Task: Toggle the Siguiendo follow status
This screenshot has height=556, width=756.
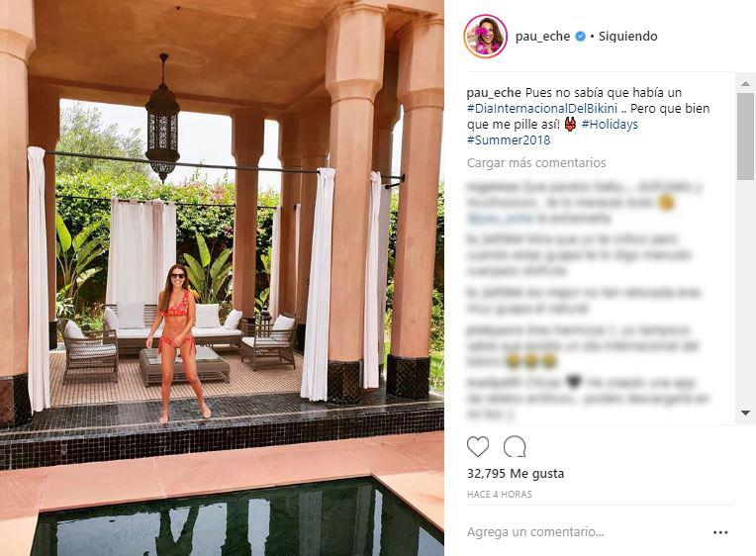Action: pos(627,37)
